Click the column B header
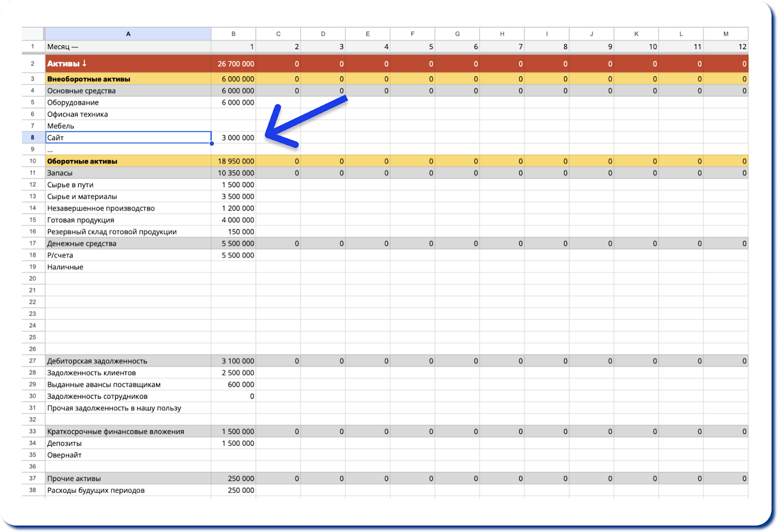 (x=233, y=34)
